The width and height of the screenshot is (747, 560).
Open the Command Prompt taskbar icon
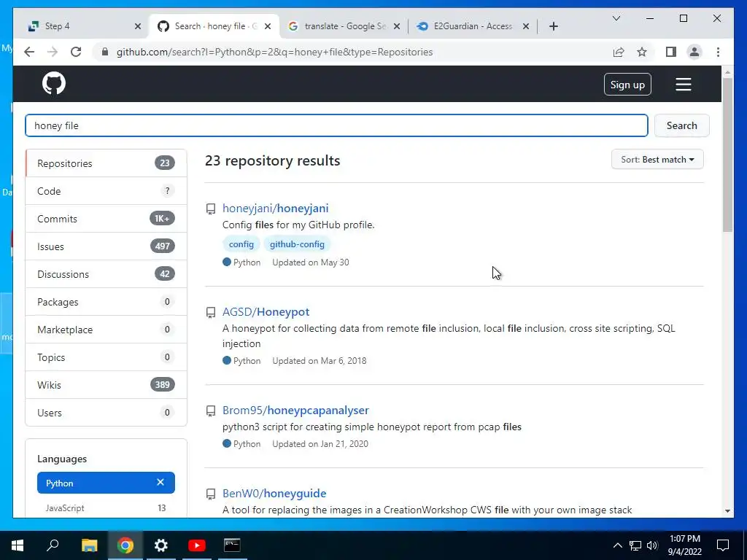coord(233,545)
